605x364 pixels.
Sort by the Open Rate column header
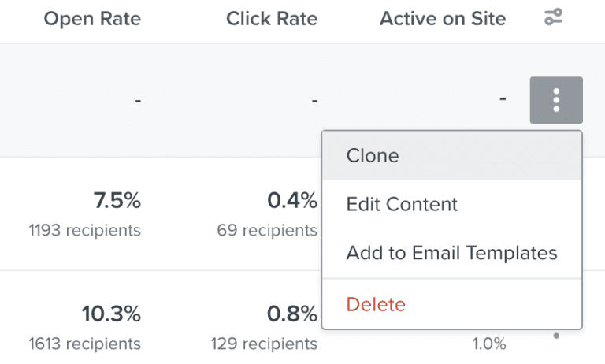click(92, 19)
